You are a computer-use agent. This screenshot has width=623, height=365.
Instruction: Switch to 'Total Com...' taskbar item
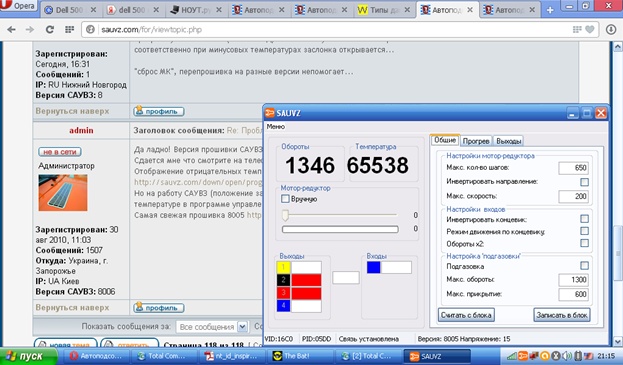click(x=165, y=356)
